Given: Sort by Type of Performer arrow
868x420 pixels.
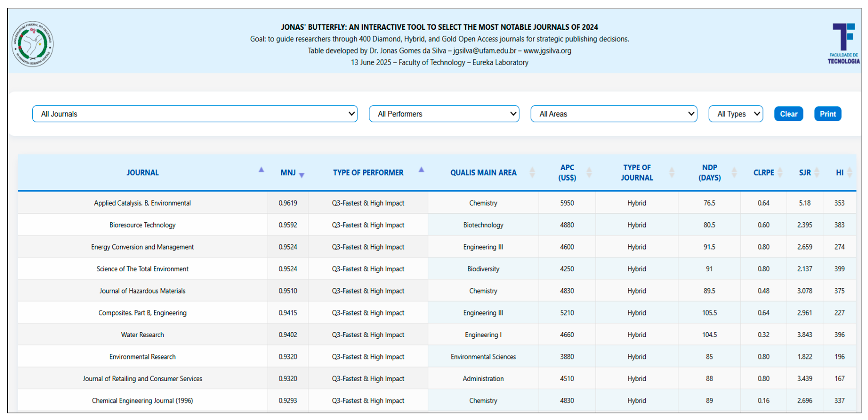Looking at the screenshot, I should (x=421, y=170).
